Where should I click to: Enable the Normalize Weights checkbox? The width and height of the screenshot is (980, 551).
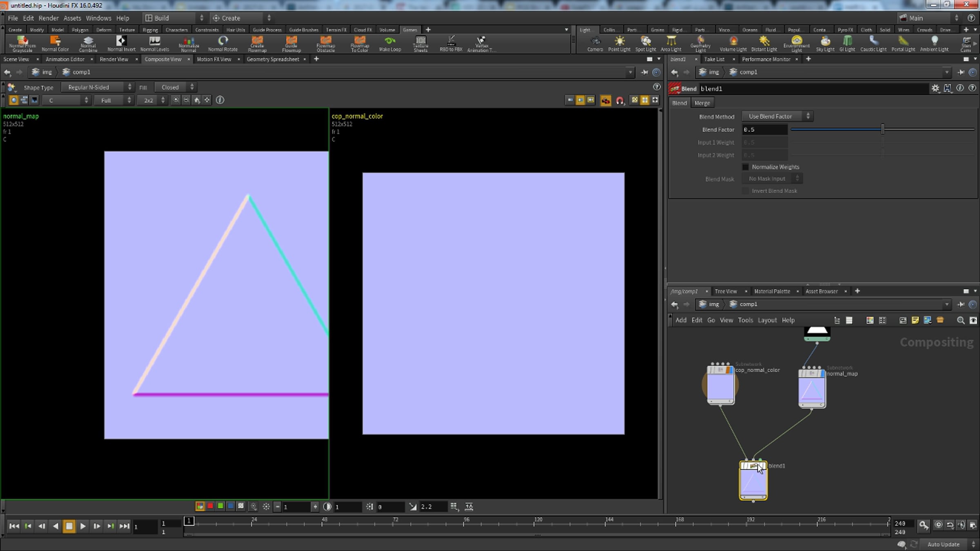[746, 167]
